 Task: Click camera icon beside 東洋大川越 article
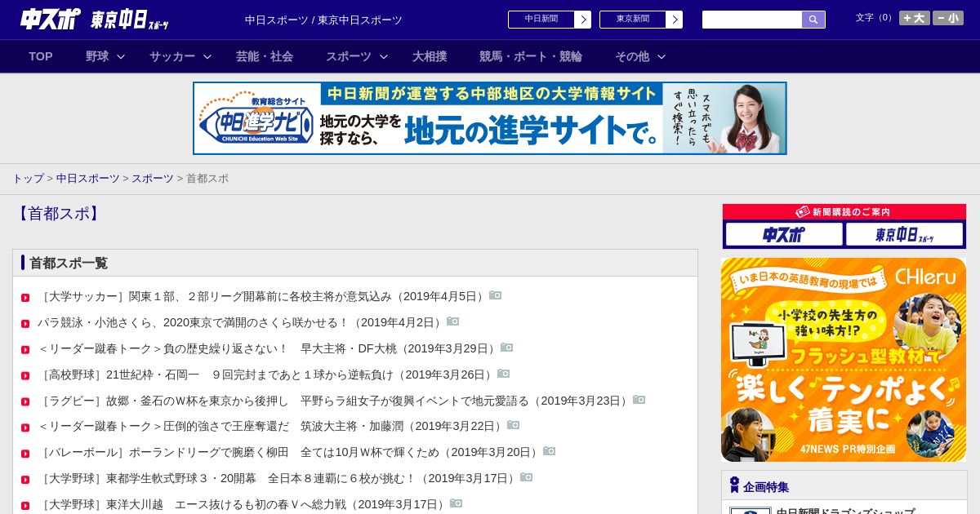(457, 503)
